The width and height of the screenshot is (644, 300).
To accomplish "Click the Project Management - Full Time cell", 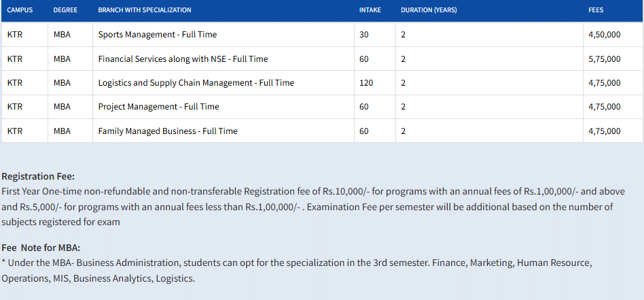I will coord(158,107).
